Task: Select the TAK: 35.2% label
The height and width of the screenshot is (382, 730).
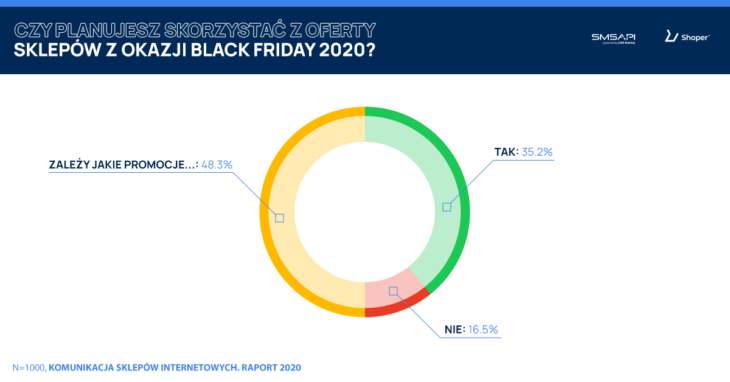Action: coord(523,152)
